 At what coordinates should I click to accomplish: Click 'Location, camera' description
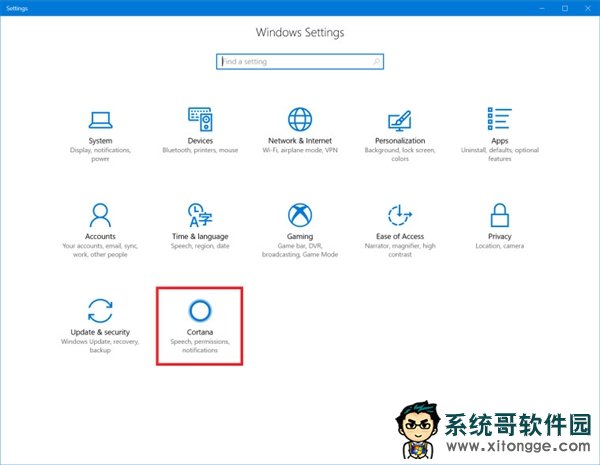(500, 246)
